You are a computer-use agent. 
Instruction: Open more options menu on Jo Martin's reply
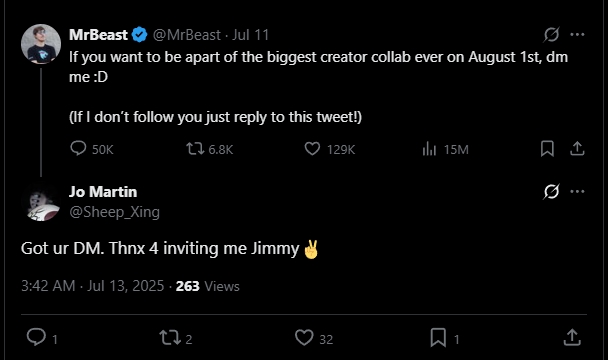(x=577, y=191)
